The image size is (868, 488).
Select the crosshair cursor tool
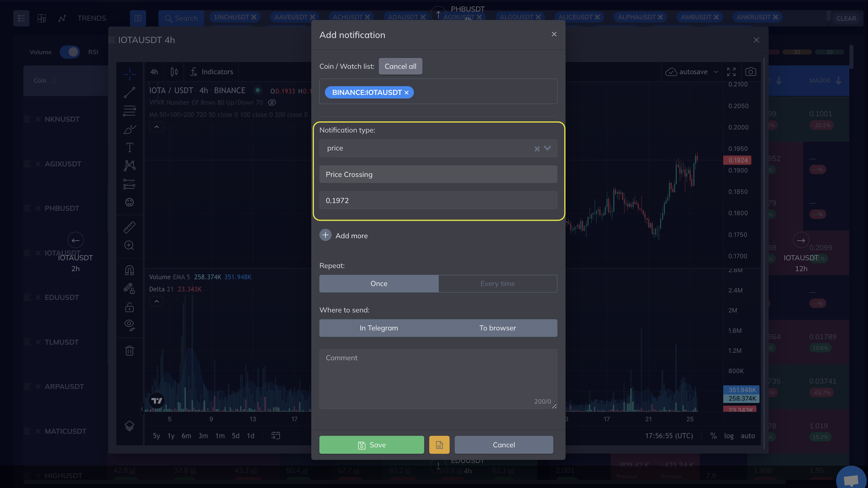click(129, 74)
